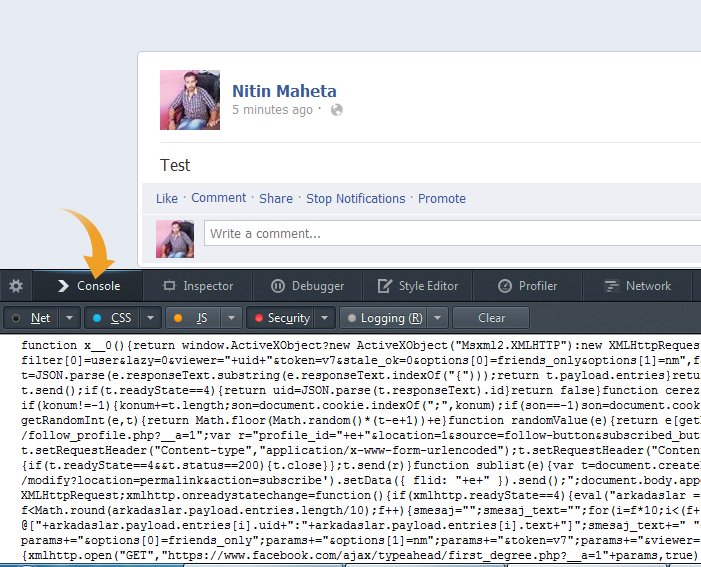Viewport: 701px width, 567px height.
Task: Click the console line starting with /follow_profile.php
Action: point(360,435)
